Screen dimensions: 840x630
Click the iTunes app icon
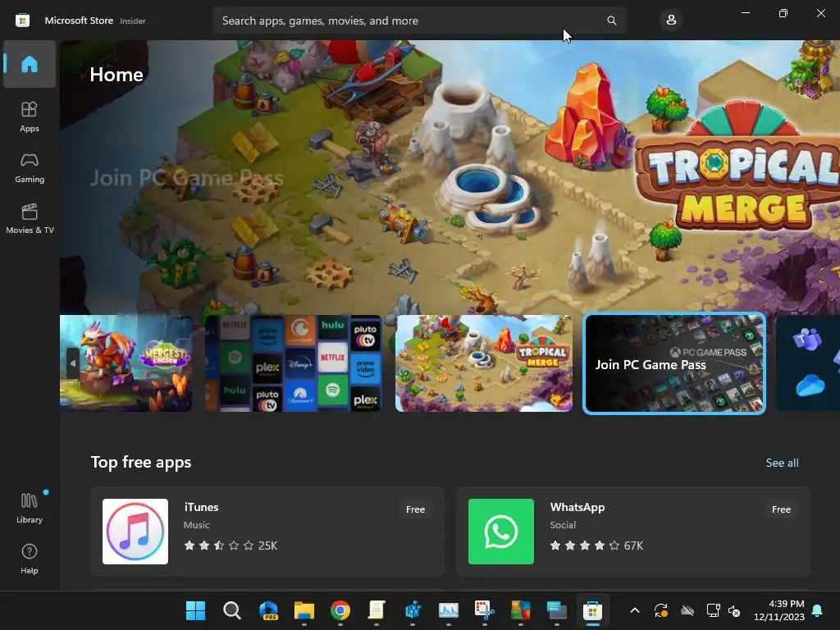tap(135, 532)
